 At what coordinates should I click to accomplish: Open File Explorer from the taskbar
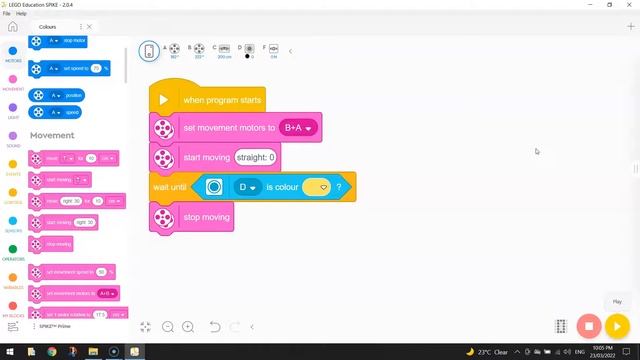93,351
